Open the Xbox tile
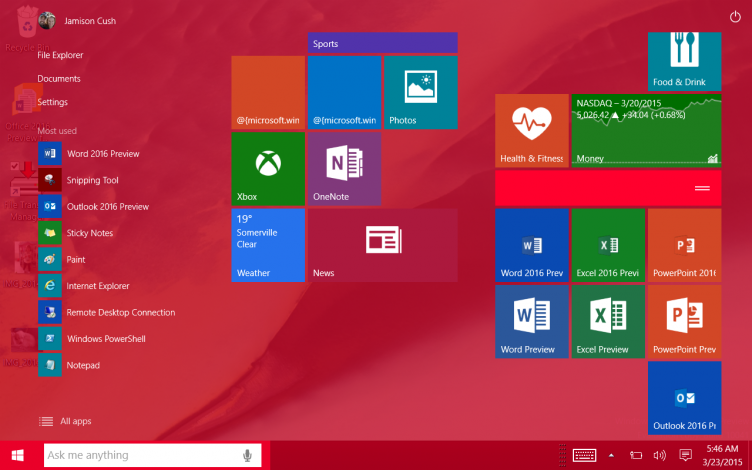The height and width of the screenshot is (470, 752). (267, 169)
